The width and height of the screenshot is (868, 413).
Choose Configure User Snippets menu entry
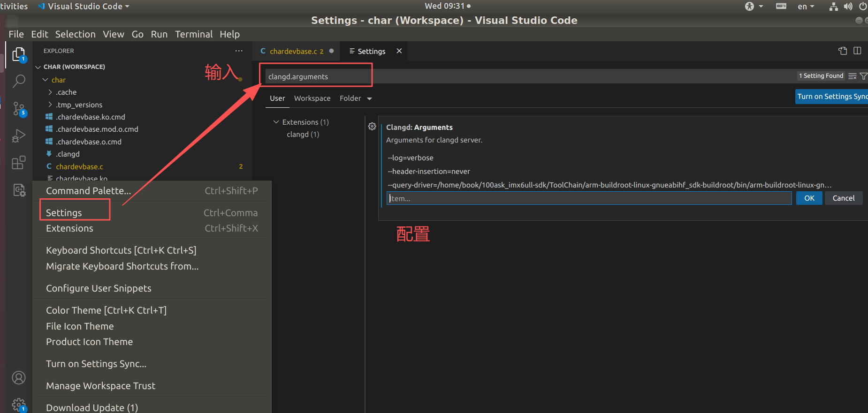click(152, 288)
